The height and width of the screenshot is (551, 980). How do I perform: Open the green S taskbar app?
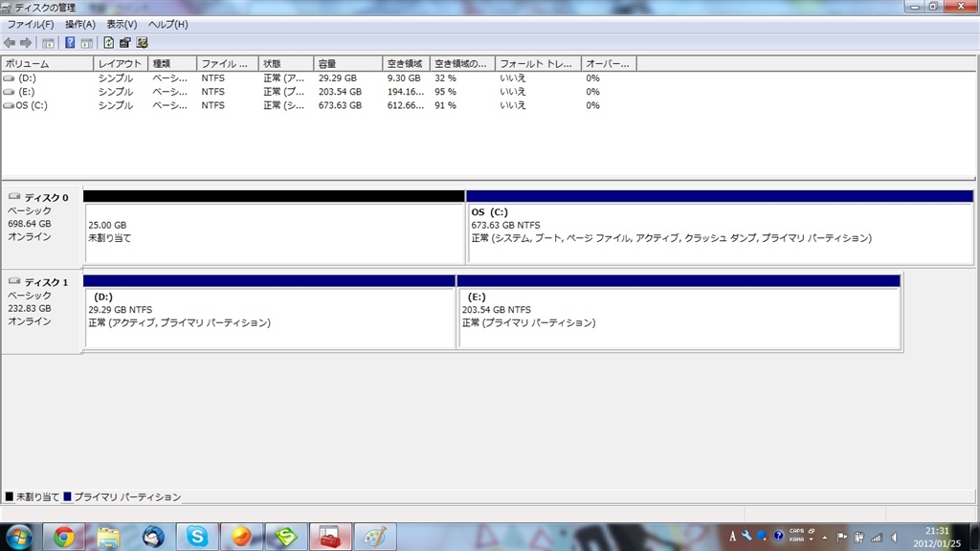(x=285, y=538)
